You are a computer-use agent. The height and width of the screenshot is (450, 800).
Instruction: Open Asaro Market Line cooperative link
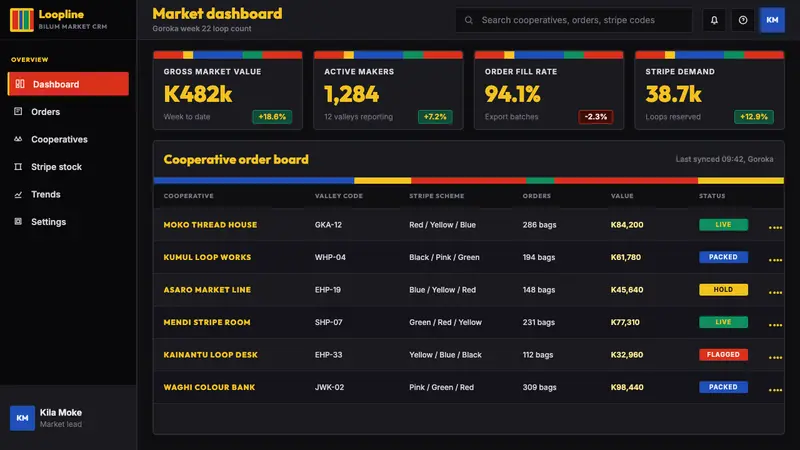point(207,289)
